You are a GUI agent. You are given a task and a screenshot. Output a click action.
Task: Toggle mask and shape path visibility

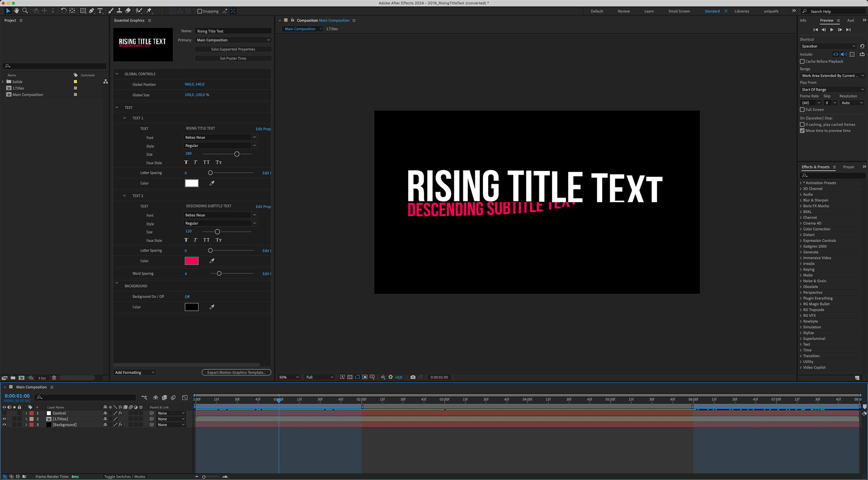[x=357, y=377]
